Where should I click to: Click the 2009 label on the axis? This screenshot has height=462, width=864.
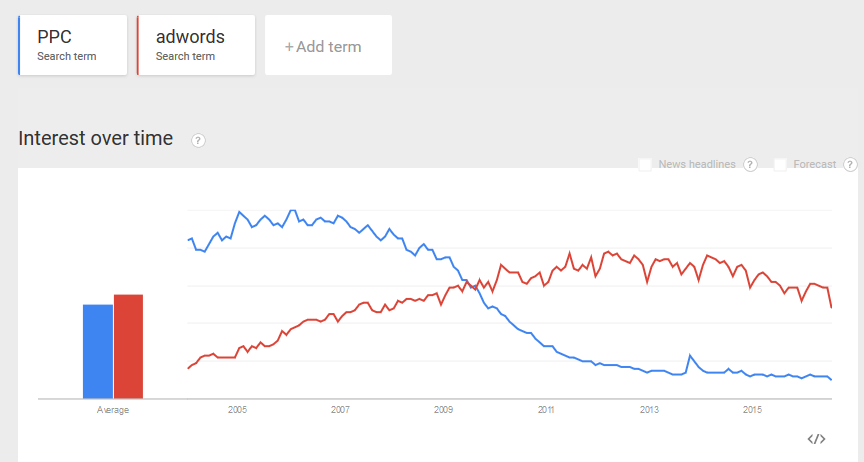443,410
